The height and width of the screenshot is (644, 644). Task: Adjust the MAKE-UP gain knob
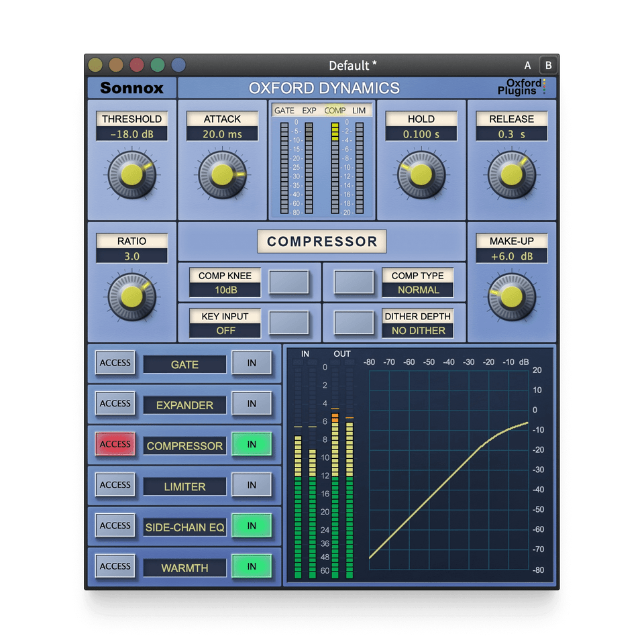511,295
